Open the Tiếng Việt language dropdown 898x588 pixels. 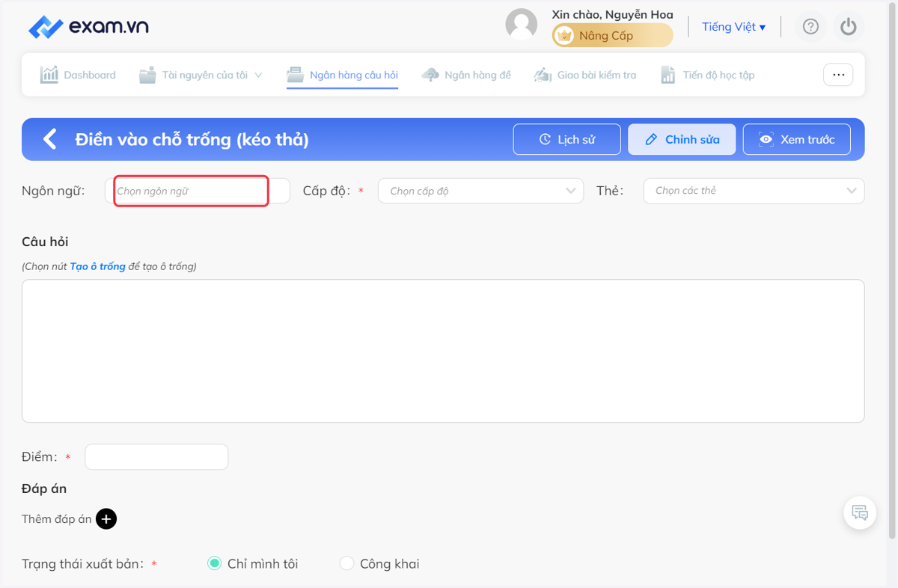(x=733, y=27)
